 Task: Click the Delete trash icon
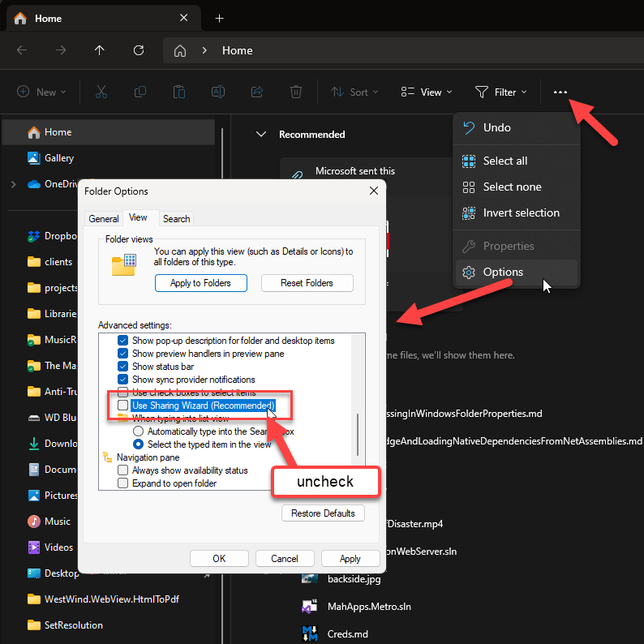(x=296, y=92)
